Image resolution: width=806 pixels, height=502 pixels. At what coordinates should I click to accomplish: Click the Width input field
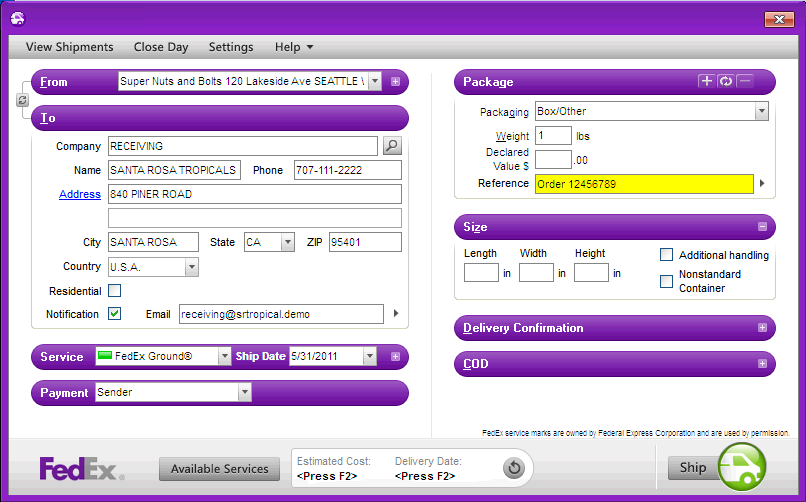tap(536, 272)
